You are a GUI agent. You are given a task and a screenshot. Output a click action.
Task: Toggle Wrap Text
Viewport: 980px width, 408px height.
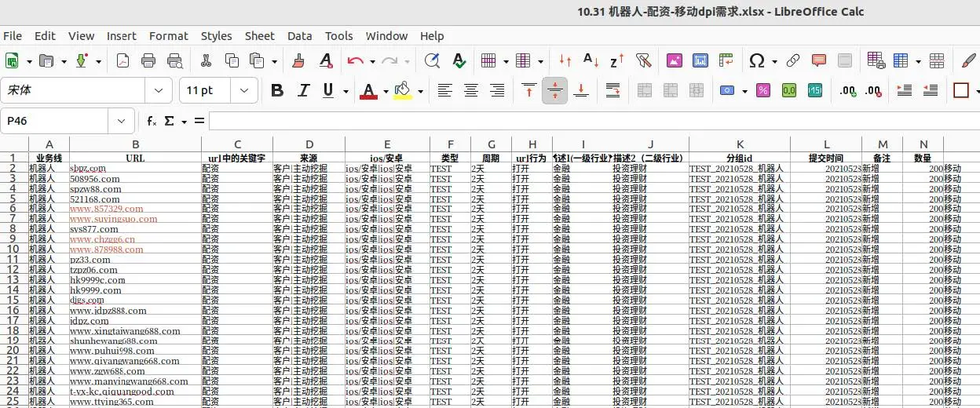click(x=612, y=91)
